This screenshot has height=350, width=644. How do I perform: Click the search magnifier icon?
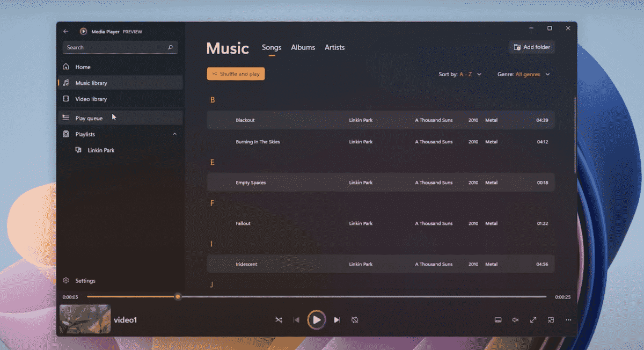[x=171, y=47]
